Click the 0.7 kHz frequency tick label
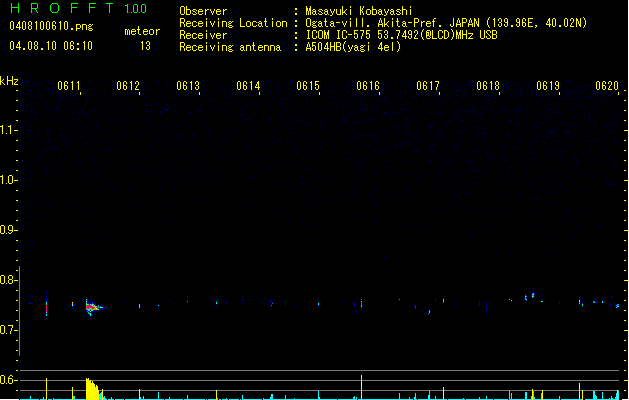Screen dimensions: 629x400 point(8,330)
